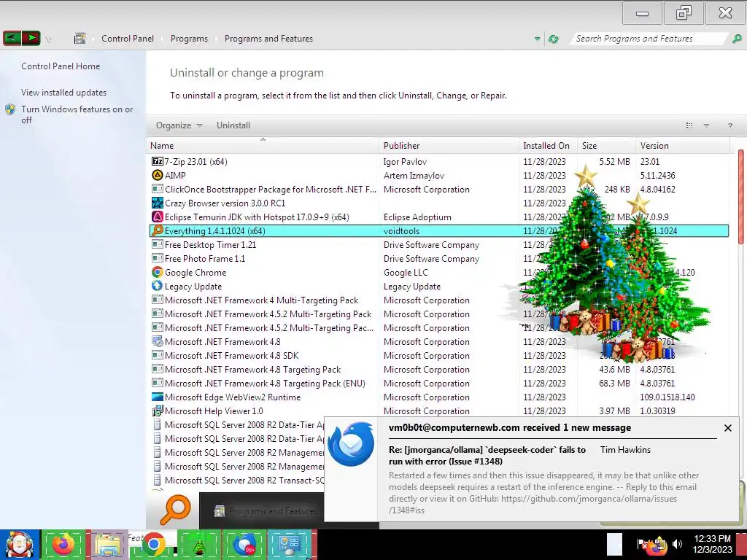
Task: Click the Uninstall toolbar button
Action: 233,125
